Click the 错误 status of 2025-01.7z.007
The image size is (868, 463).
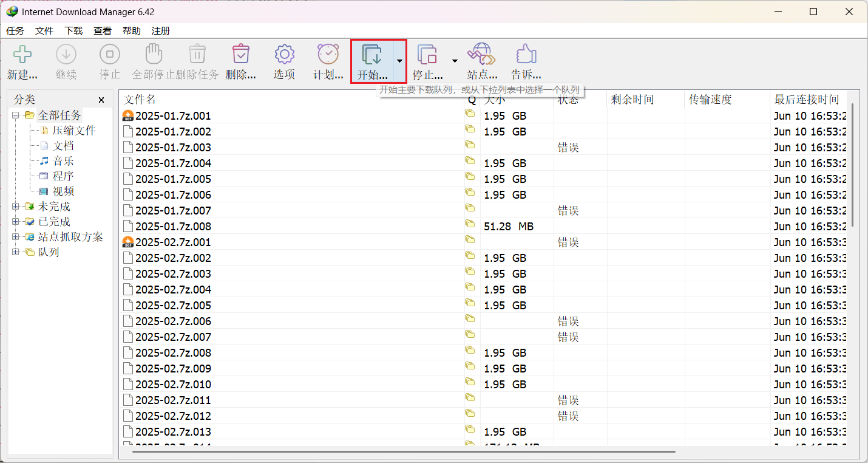tap(568, 211)
